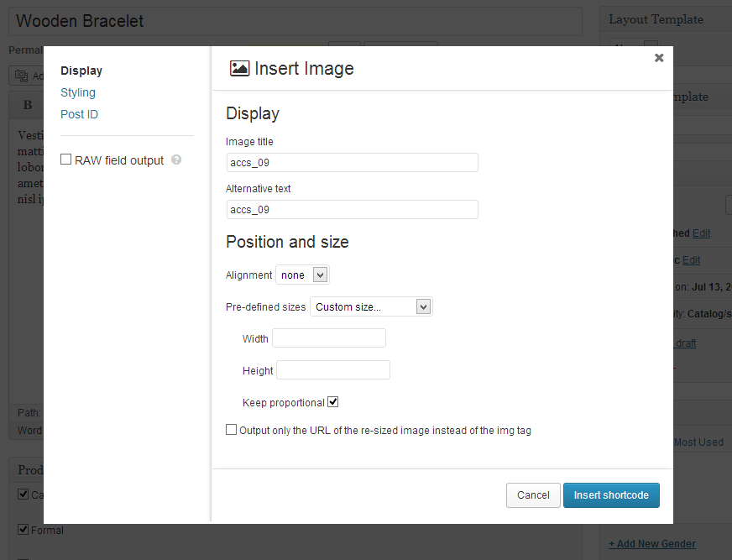Click Insert shortcode button
Image resolution: width=732 pixels, height=560 pixels.
point(611,495)
